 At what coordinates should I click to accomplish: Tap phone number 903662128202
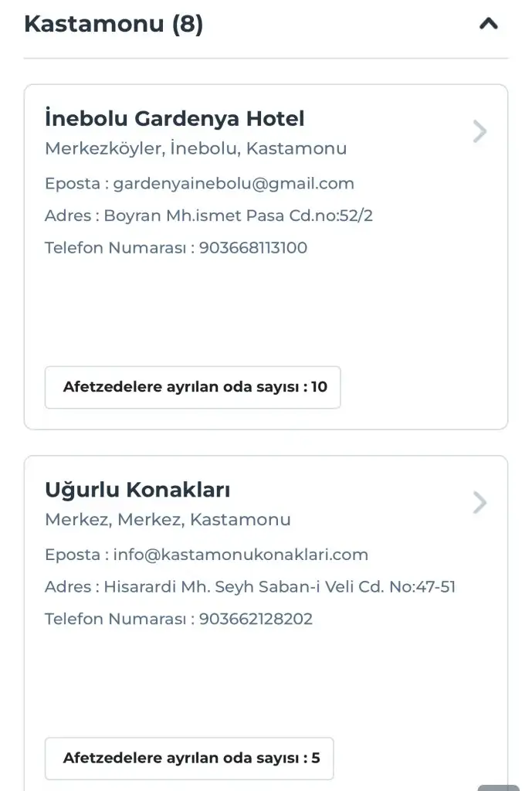click(x=256, y=619)
